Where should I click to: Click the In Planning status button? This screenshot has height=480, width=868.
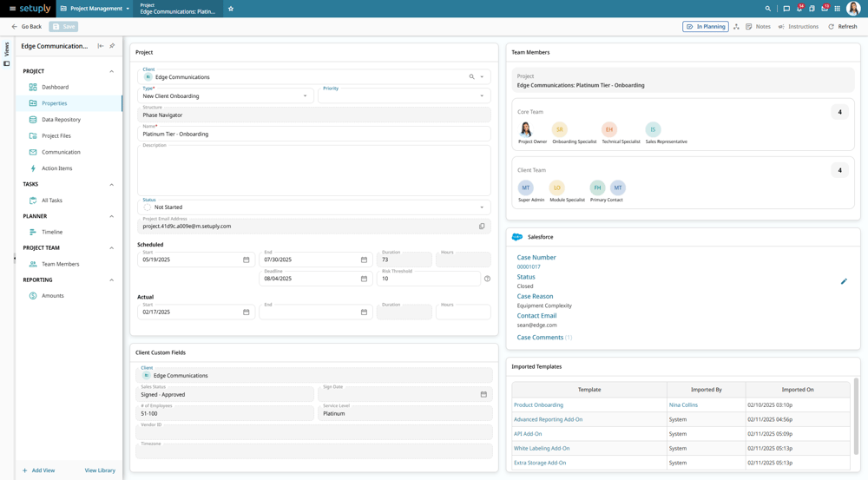[705, 27]
